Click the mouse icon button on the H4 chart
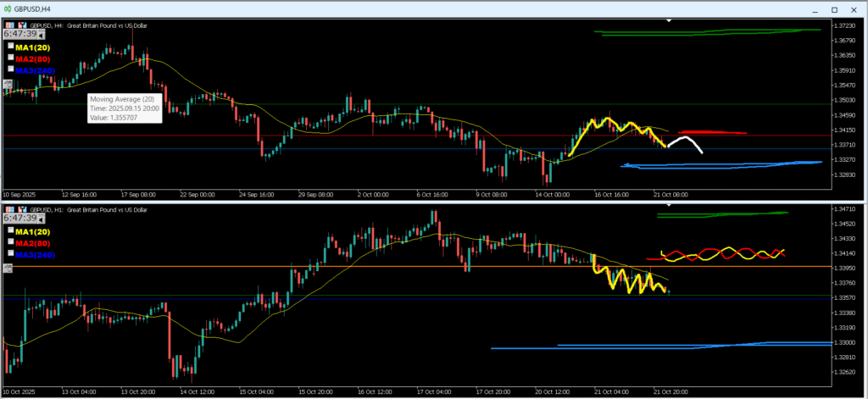The width and height of the screenshot is (868, 399). pyautogui.click(x=8, y=84)
